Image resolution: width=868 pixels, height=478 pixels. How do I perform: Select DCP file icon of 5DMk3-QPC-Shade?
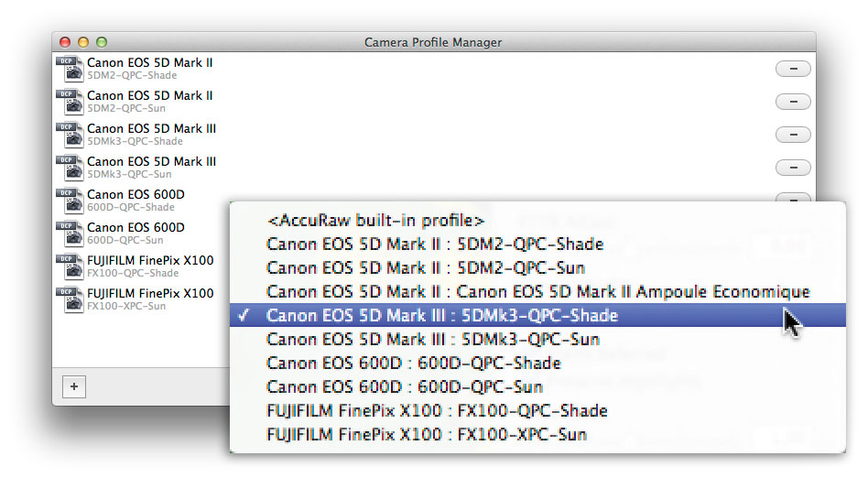70,135
